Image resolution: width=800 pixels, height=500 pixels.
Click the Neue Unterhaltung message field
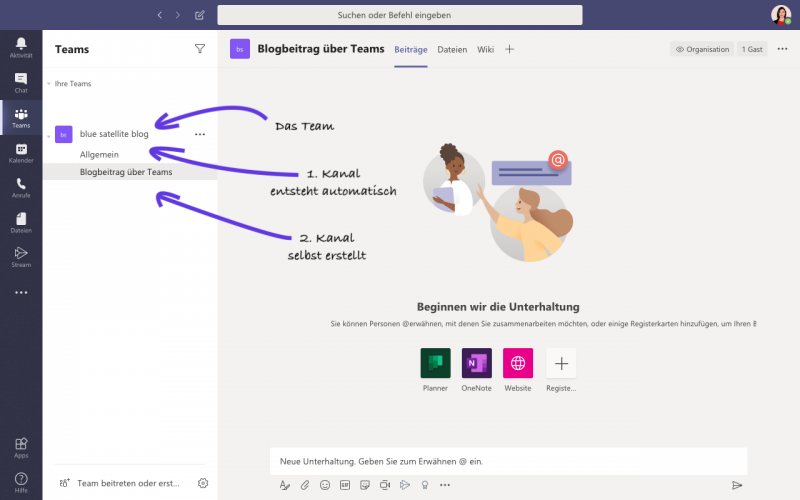[x=508, y=461]
